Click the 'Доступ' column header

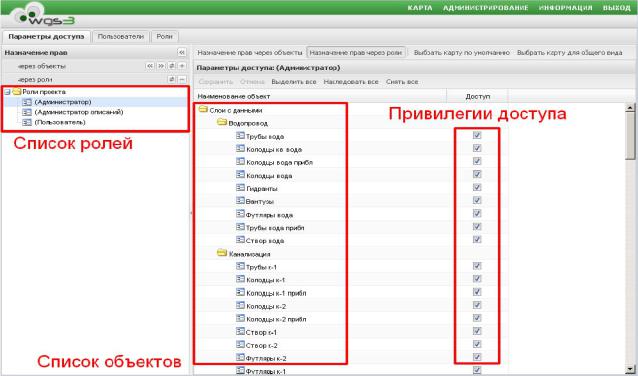477,96
